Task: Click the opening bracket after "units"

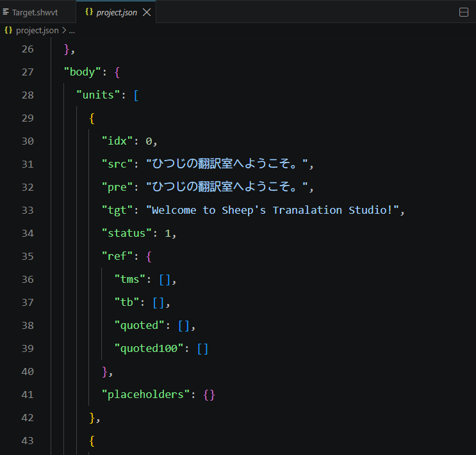Action: point(136,95)
